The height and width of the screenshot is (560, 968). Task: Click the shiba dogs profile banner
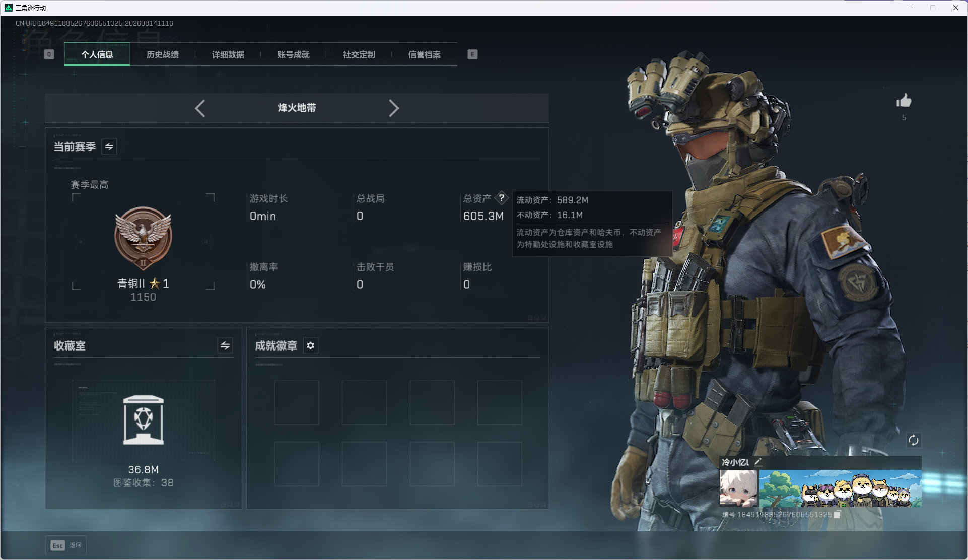coord(841,488)
